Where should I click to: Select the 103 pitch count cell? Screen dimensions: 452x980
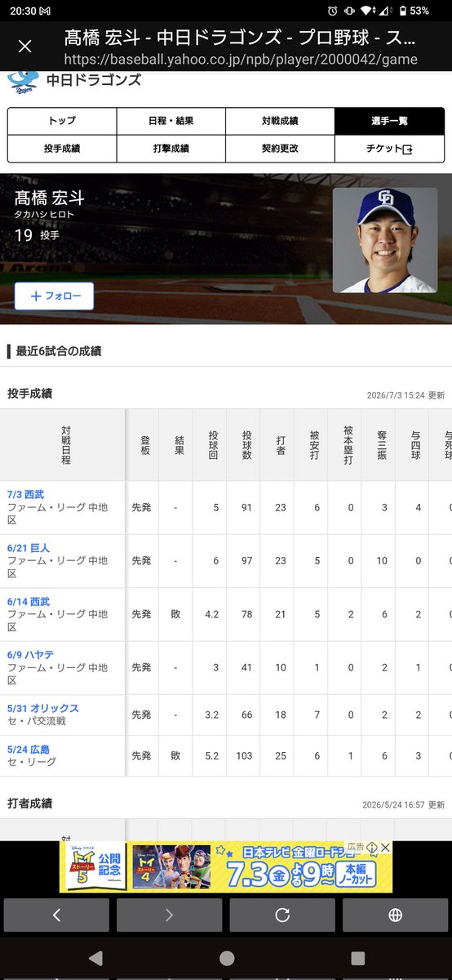click(244, 756)
